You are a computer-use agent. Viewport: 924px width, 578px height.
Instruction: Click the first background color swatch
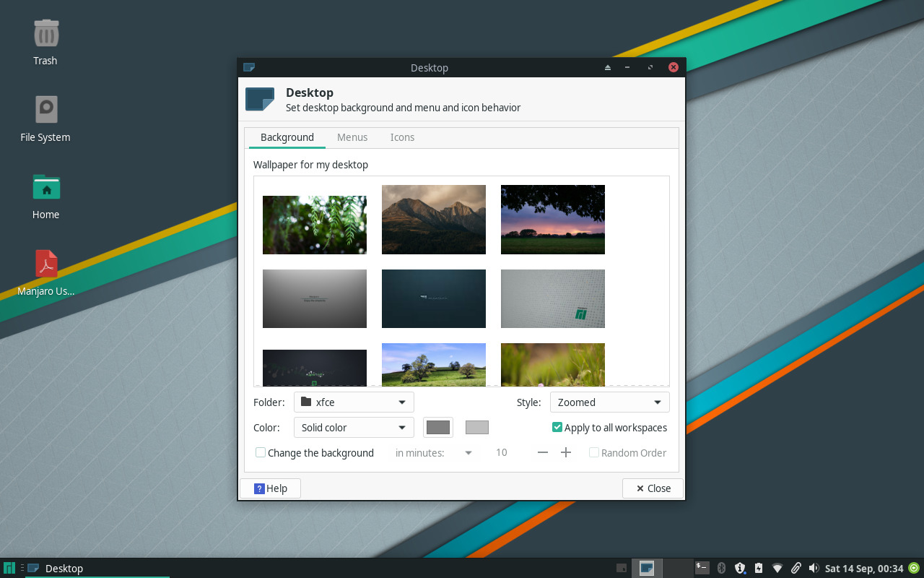437,427
